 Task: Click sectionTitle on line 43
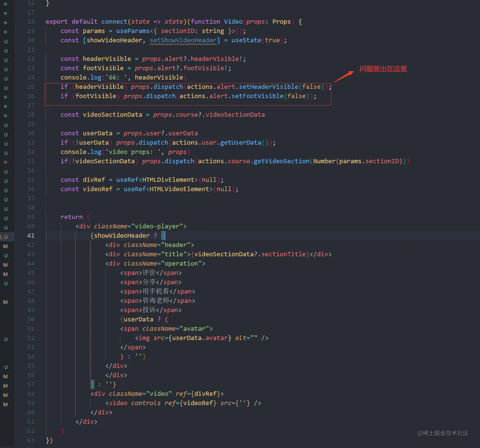pyautogui.click(x=283, y=254)
